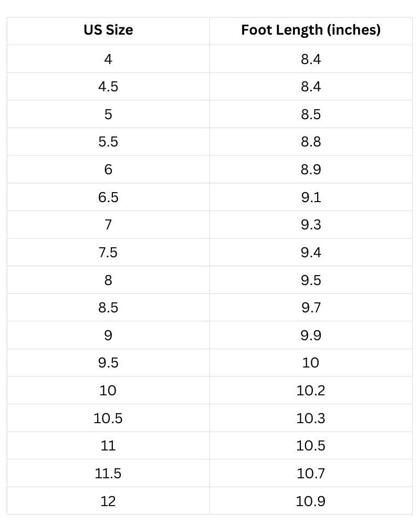Click the 10.9 inches foot length cell
This screenshot has width=420, height=525.
pyautogui.click(x=311, y=501)
